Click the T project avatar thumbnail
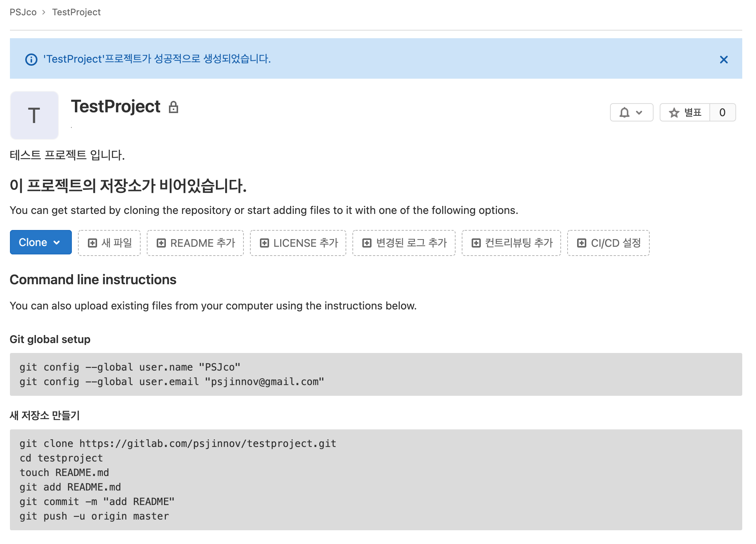Viewport: 756px width, 544px height. coord(34,115)
